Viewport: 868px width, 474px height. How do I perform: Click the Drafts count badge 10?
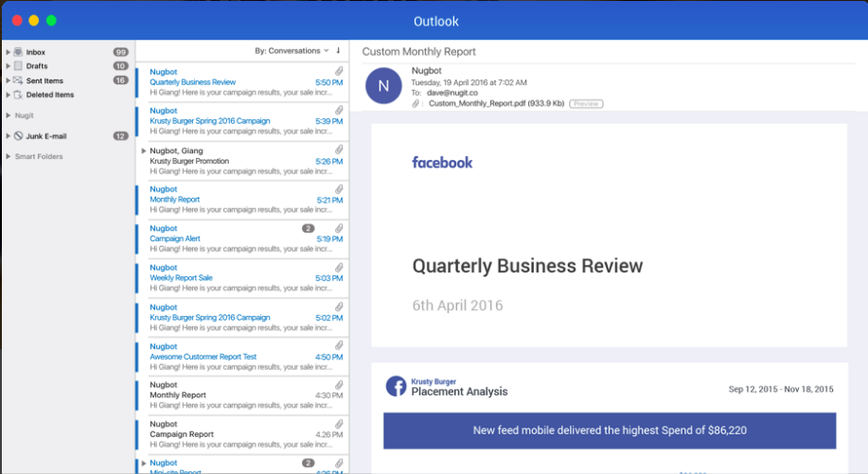point(120,66)
